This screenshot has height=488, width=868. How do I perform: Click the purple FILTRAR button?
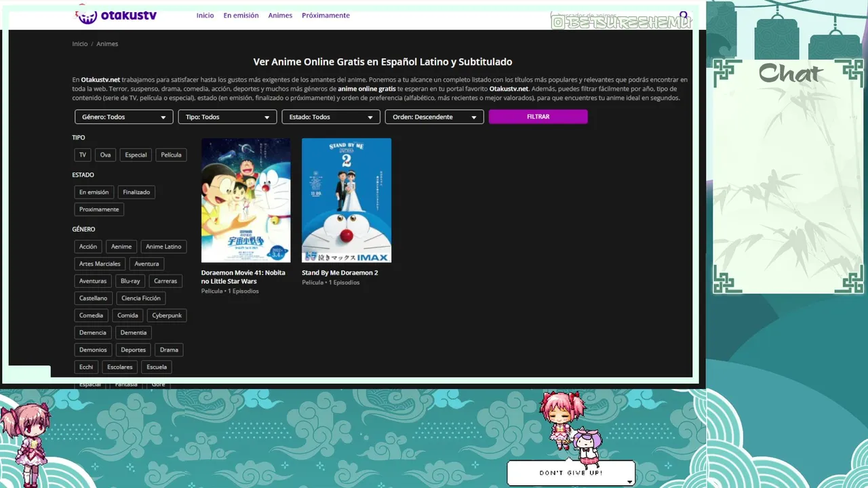538,117
